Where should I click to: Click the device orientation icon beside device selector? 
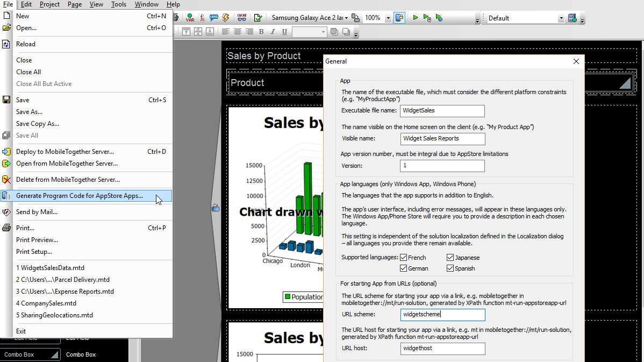tap(356, 18)
